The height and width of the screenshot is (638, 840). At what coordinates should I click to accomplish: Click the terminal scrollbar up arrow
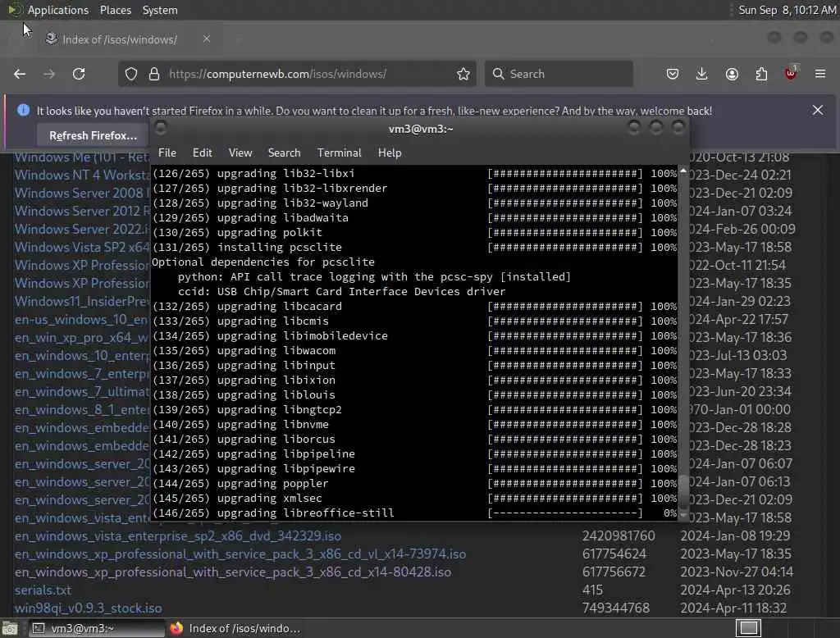click(x=683, y=171)
